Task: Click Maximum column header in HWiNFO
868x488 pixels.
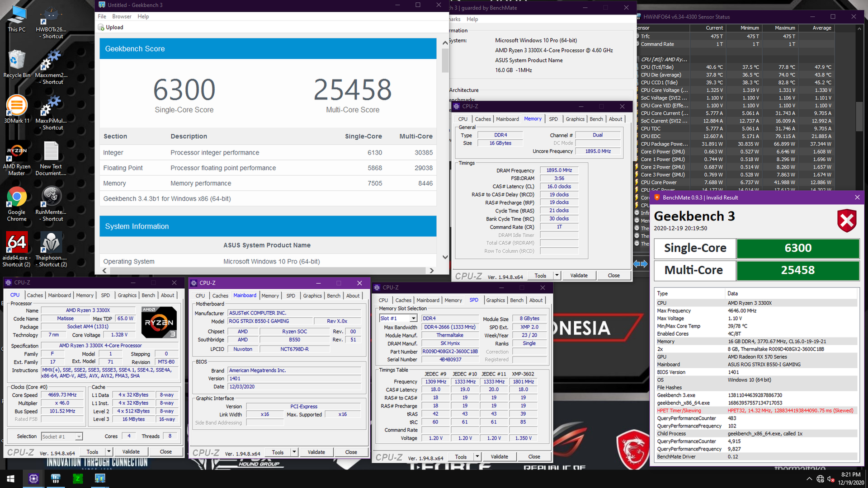Action: tap(785, 28)
